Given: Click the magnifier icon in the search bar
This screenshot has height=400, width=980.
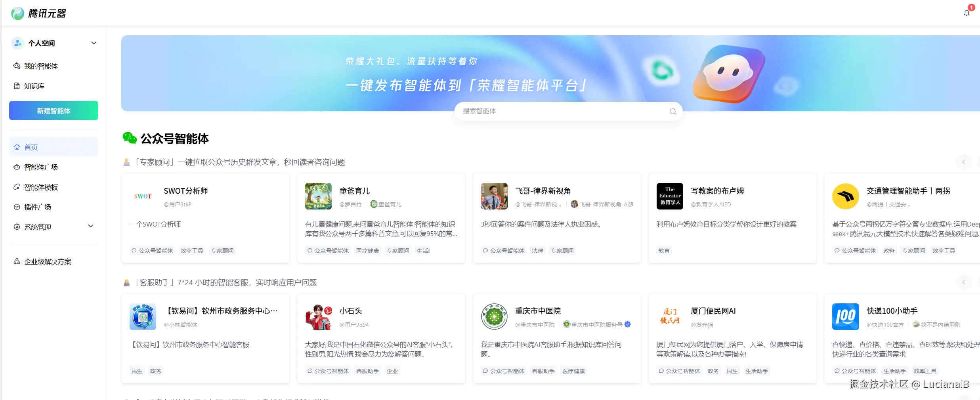Looking at the screenshot, I should coord(672,111).
